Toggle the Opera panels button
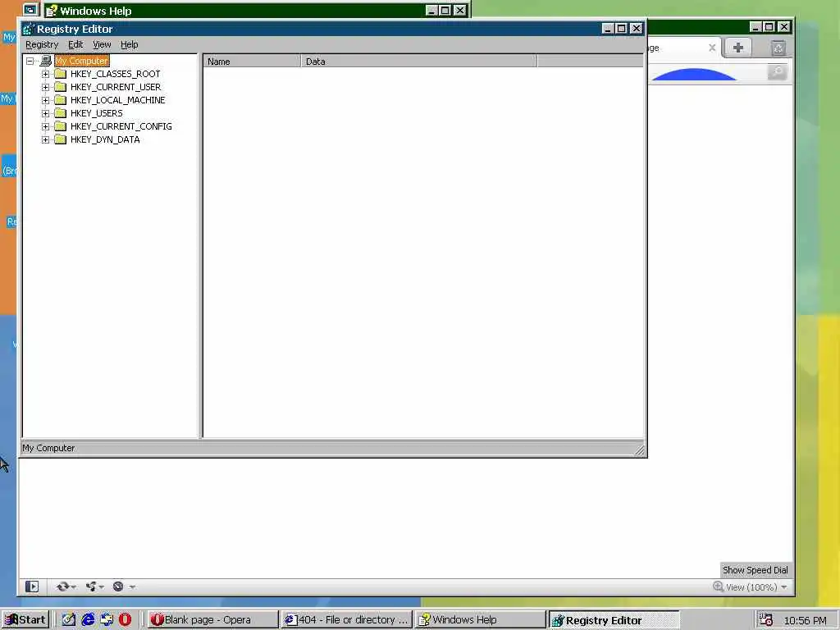This screenshot has height=630, width=840. 32,587
